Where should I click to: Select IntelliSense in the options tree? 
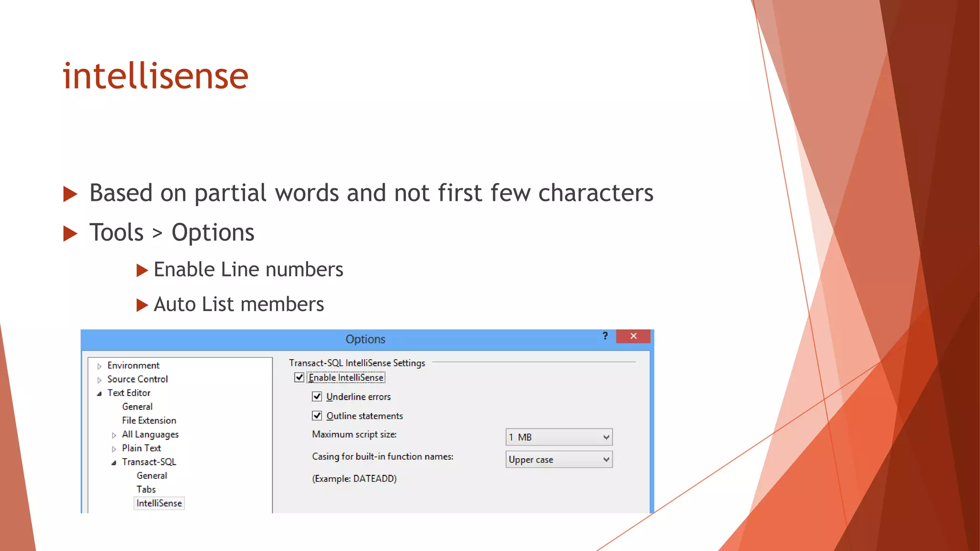(159, 503)
